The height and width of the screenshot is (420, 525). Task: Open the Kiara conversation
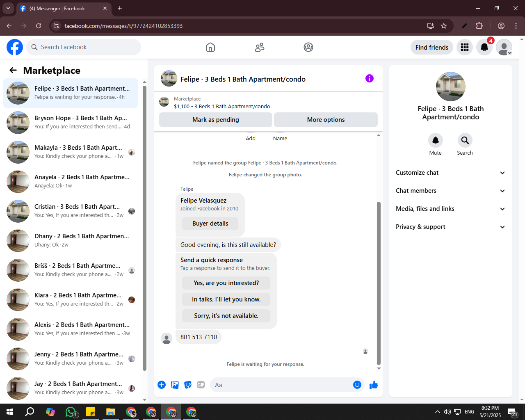pos(71,299)
